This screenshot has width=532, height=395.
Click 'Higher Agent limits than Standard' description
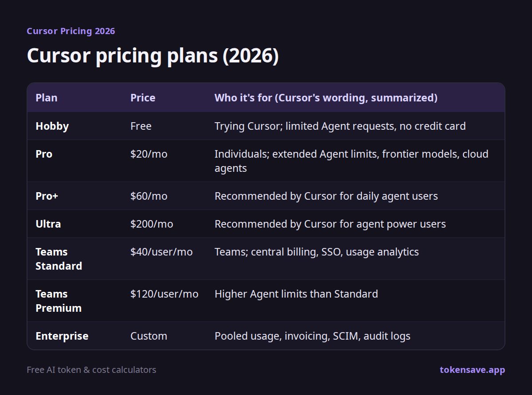(x=296, y=294)
